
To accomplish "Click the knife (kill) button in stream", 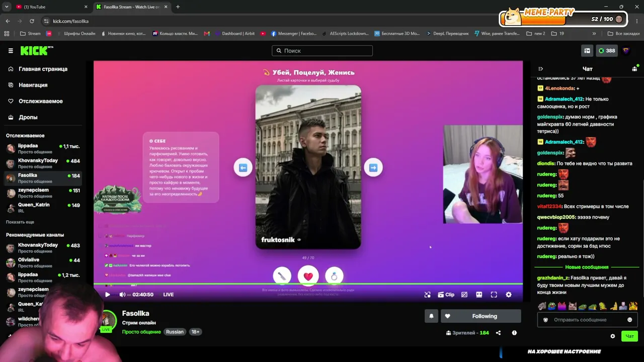I will tap(282, 276).
